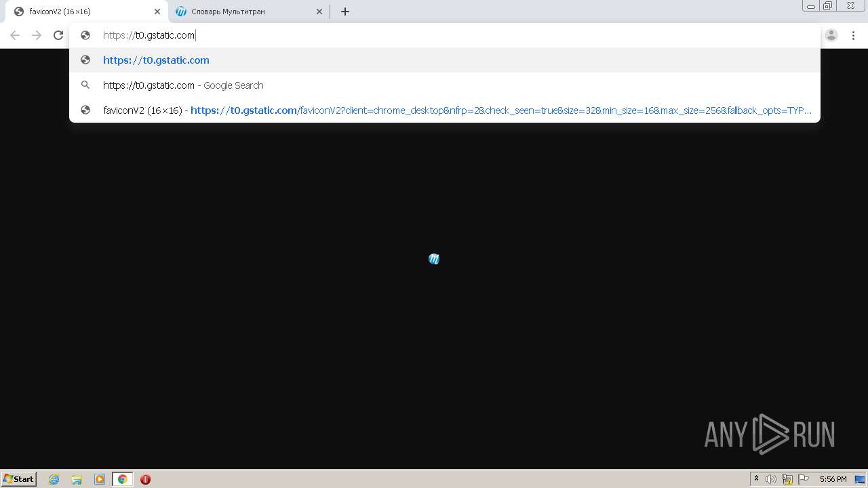Open Action Center flag icon
868x488 pixels.
804,479
